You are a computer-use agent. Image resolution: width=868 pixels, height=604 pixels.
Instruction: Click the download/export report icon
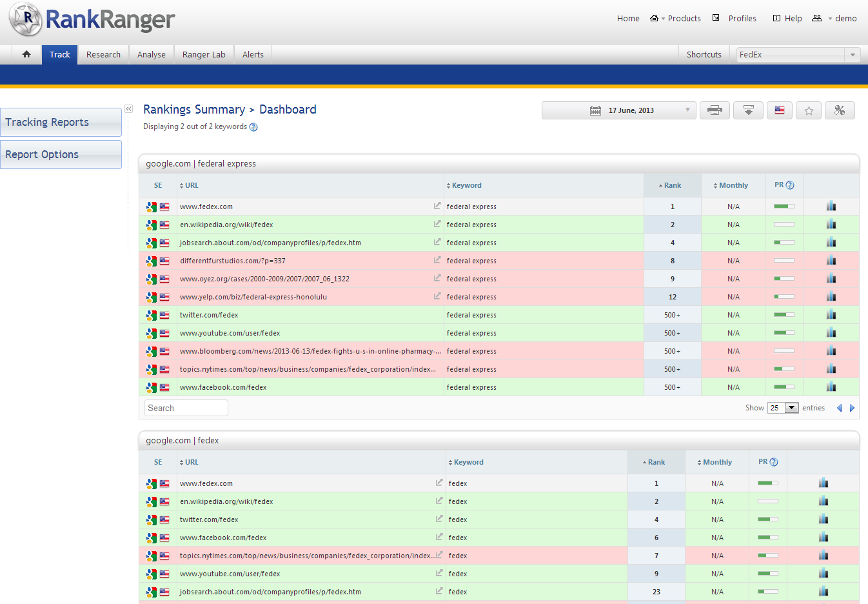[x=748, y=110]
